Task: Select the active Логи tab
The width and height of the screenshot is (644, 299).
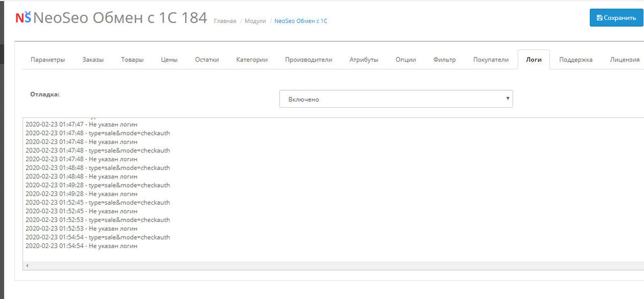Action: 533,59
